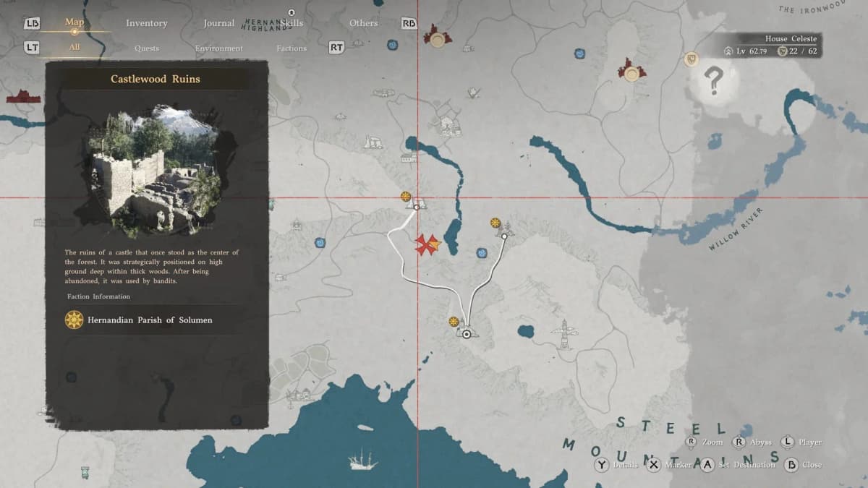Image resolution: width=868 pixels, height=488 pixels.
Task: Enable the Environment map filter
Action: click(x=218, y=48)
